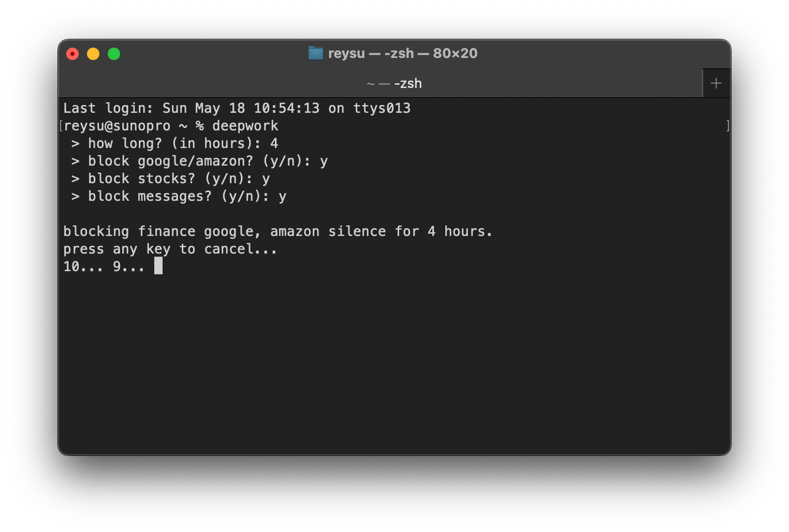Click the folder icon in the title bar
The image size is (789, 532).
point(315,53)
